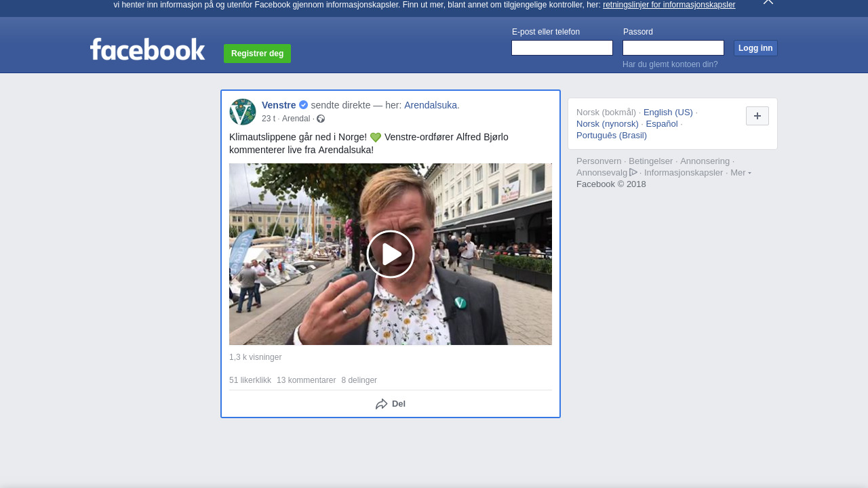
Task: Close the cookie information banner
Action: pyautogui.click(x=768, y=2)
